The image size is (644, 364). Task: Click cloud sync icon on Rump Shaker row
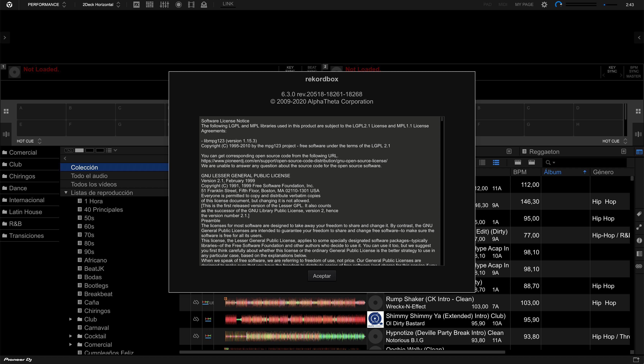point(196,302)
